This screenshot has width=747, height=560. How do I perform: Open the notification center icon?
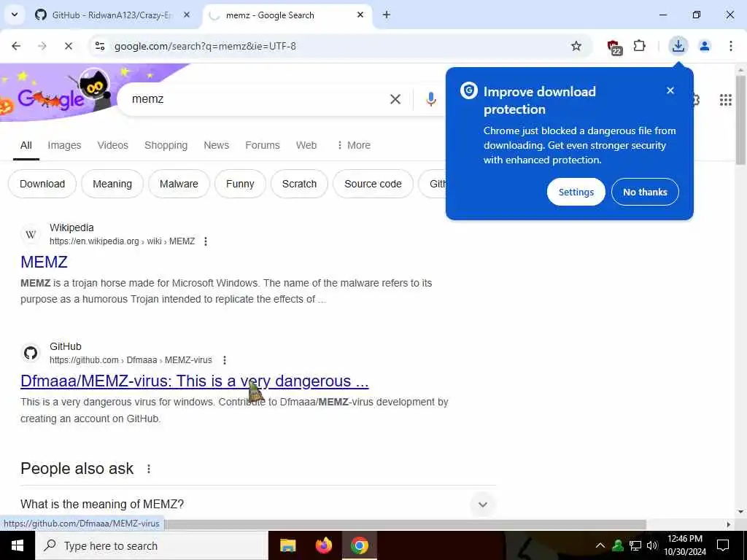click(x=723, y=545)
